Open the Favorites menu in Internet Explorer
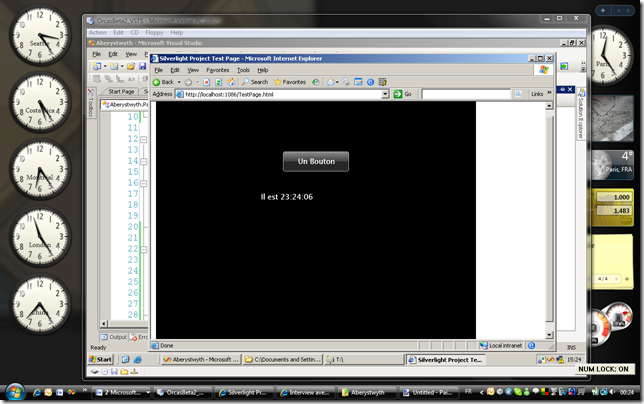 [x=218, y=70]
